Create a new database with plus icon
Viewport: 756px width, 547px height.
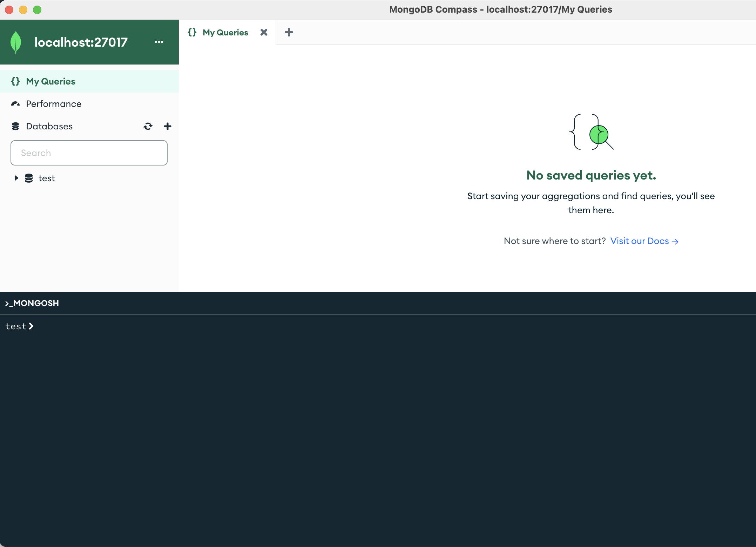[168, 126]
